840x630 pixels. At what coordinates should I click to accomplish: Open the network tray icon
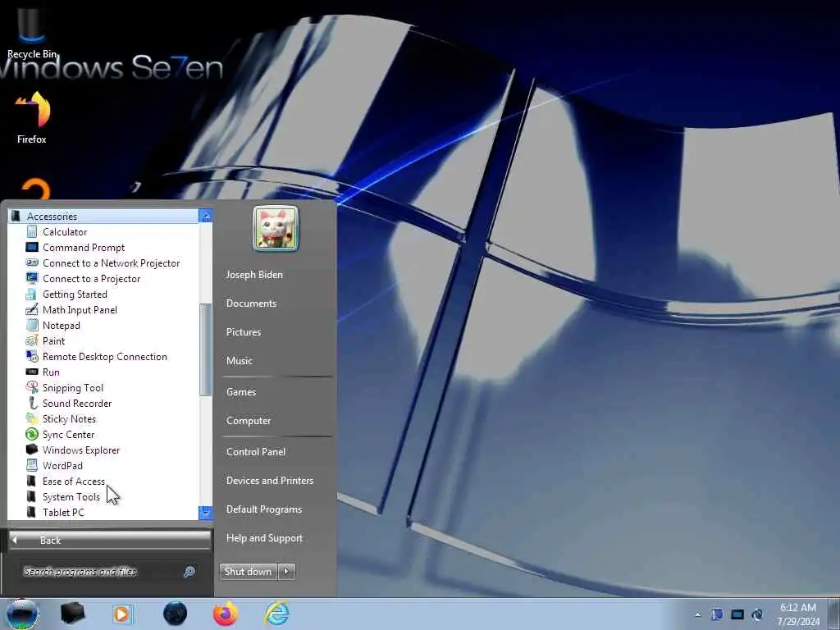click(x=737, y=614)
